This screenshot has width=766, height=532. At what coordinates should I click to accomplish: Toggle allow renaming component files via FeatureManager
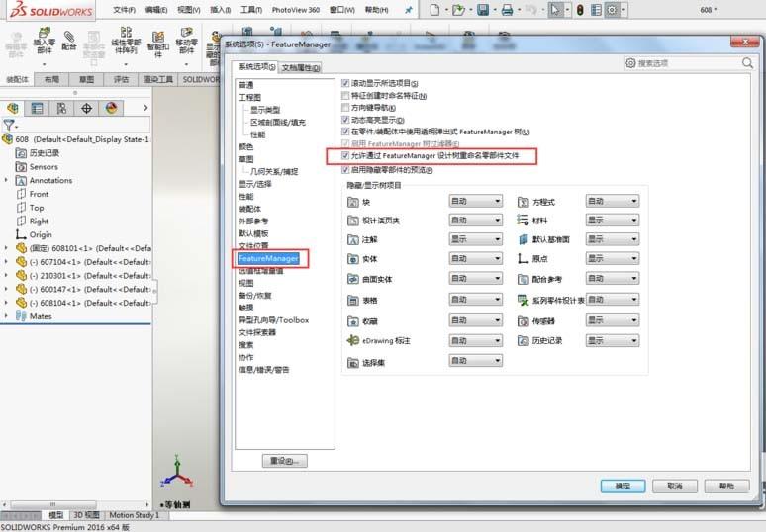345,155
